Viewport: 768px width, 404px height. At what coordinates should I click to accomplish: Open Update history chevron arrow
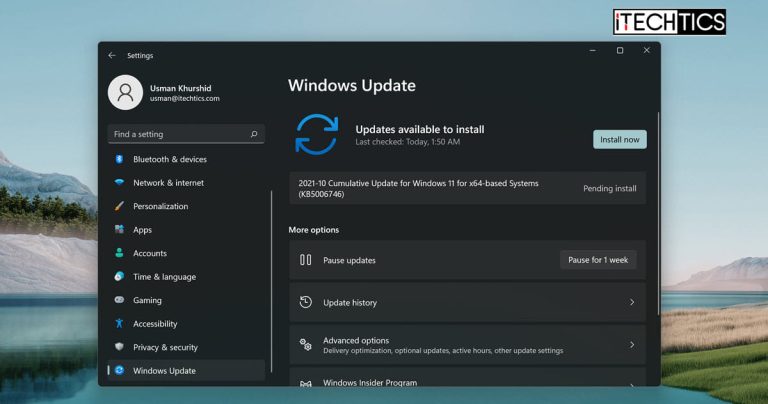click(631, 302)
